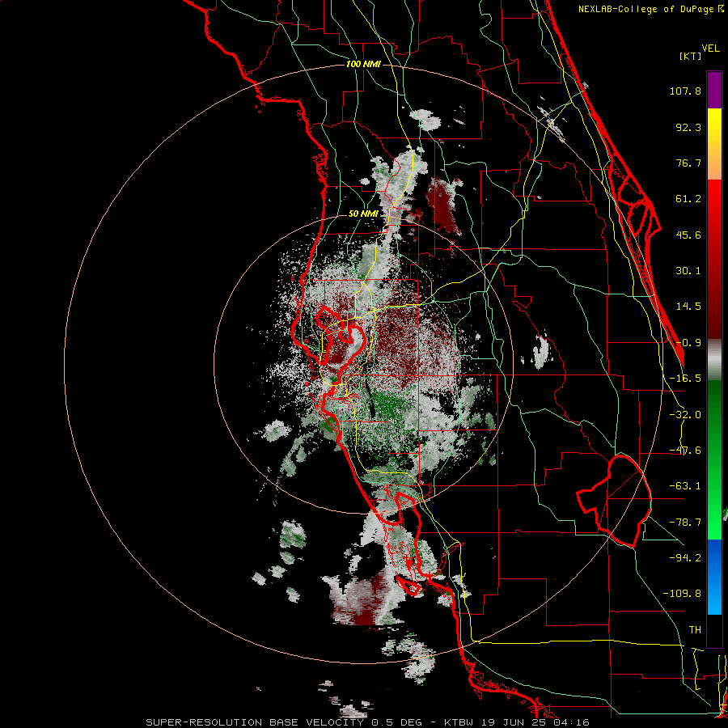Pick the green segment of the color bar
Screen dimensions: 728x728
point(714,459)
